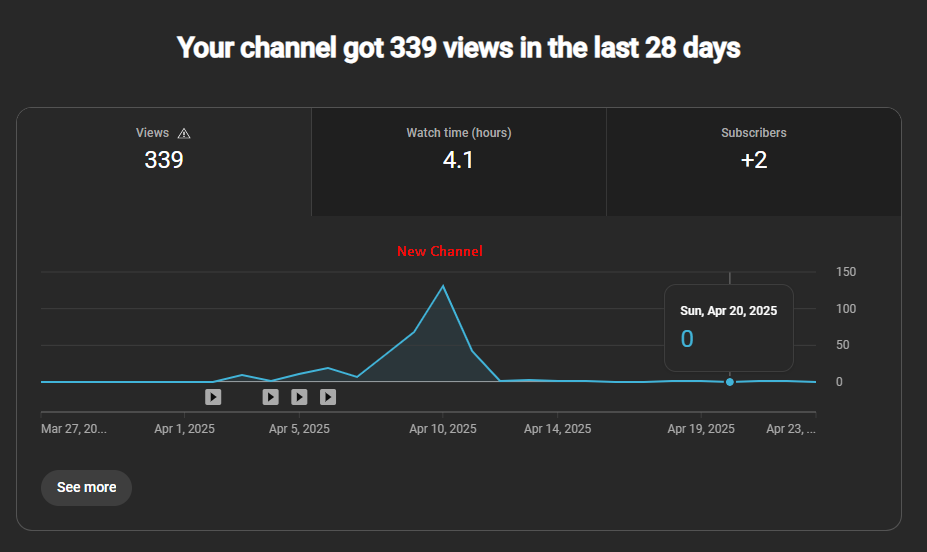Click the red New Channel annotation
927x552 pixels.
(x=440, y=252)
